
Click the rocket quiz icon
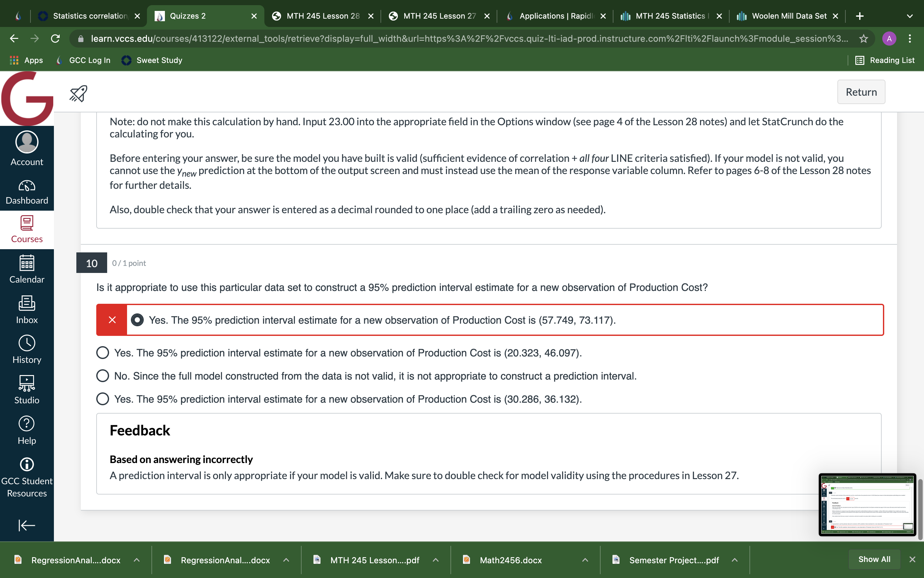pyautogui.click(x=78, y=93)
